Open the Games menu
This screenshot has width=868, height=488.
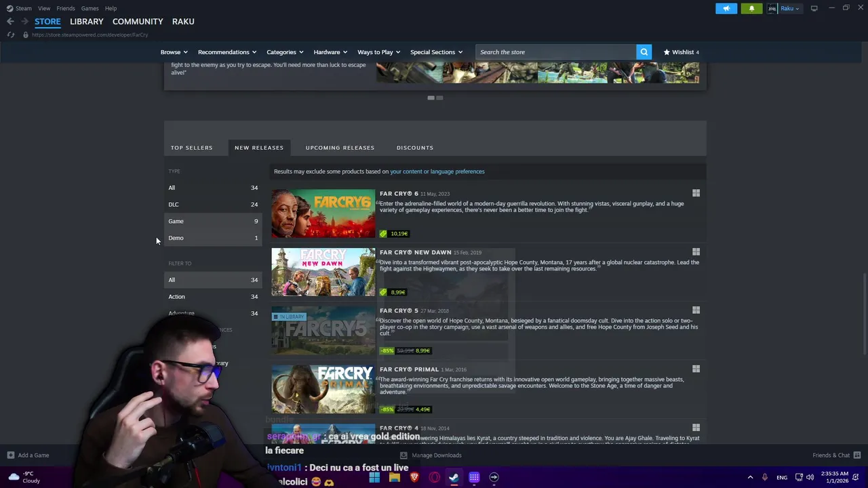tap(90, 8)
